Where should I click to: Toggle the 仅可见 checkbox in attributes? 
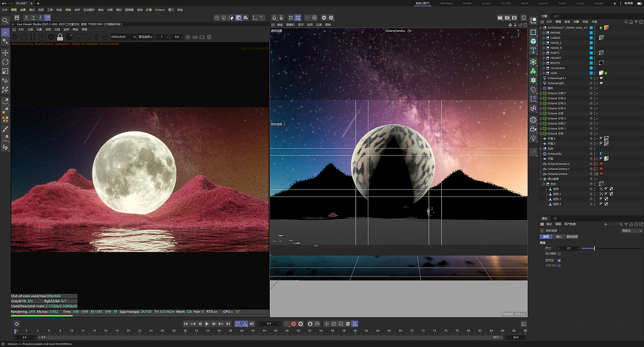coord(559,260)
